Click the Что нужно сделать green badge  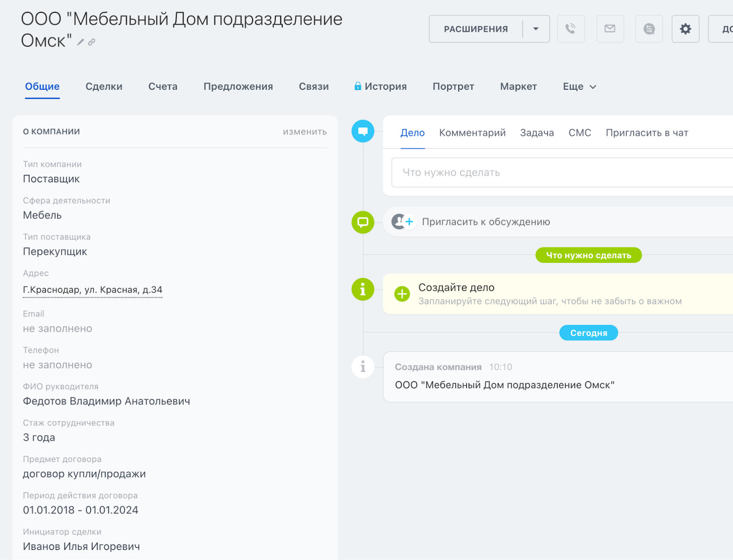[589, 255]
